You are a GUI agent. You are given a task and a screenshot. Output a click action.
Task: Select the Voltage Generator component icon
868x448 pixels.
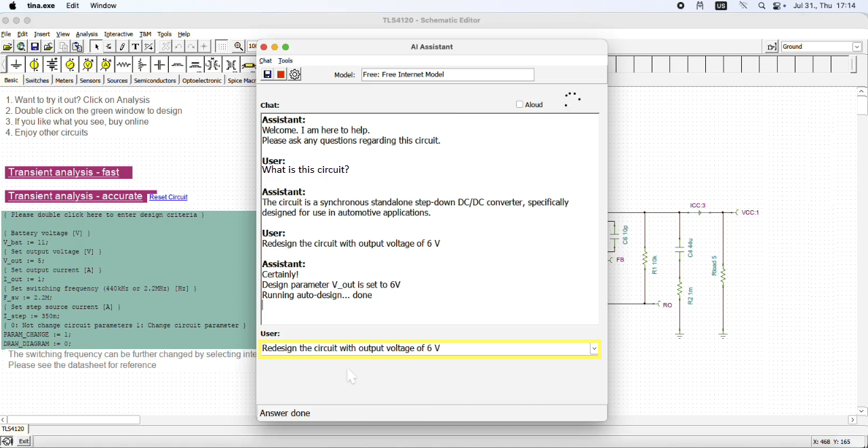[x=70, y=65]
